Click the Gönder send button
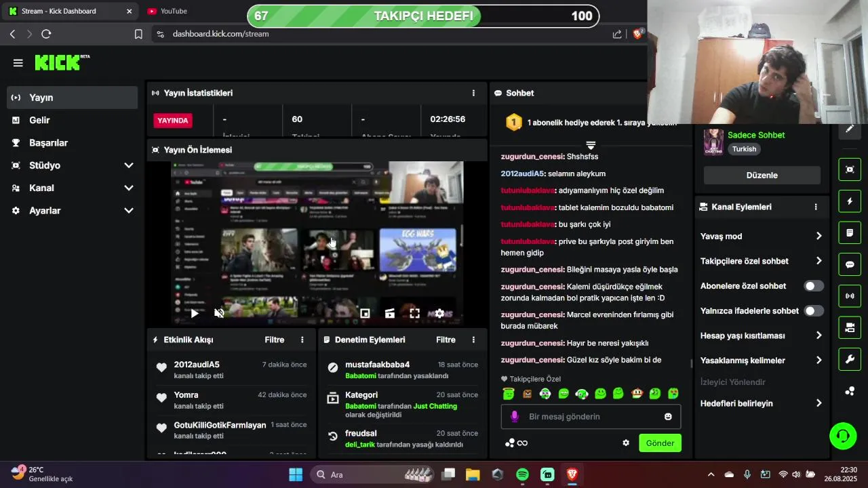868x488 pixels. pyautogui.click(x=660, y=443)
